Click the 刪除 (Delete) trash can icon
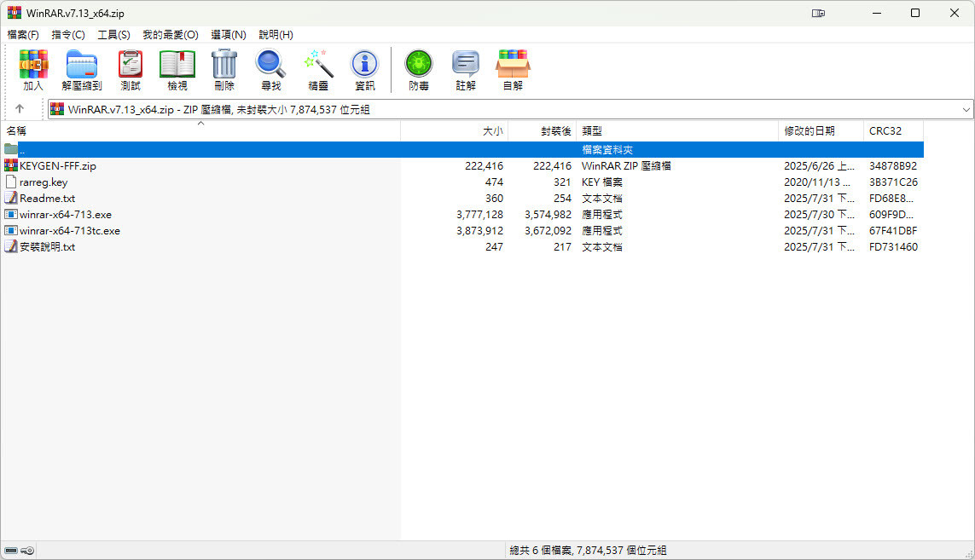The height and width of the screenshot is (560, 975). click(224, 69)
